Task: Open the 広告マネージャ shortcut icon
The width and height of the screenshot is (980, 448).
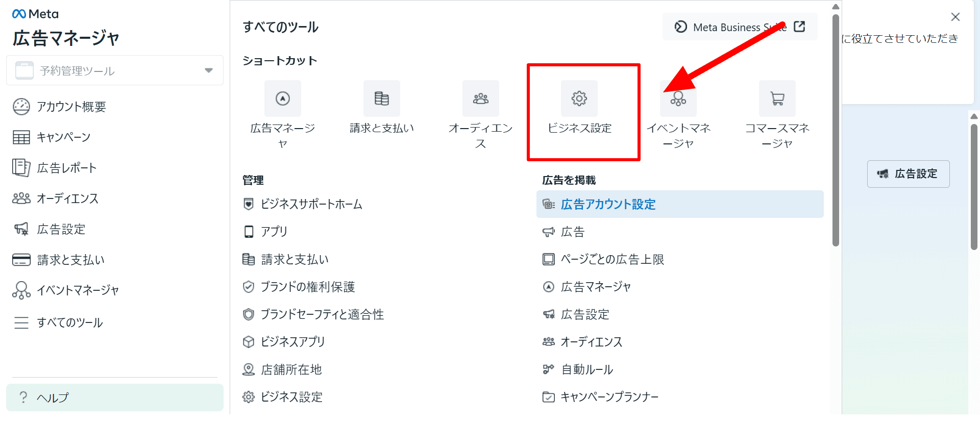Action: (283, 98)
